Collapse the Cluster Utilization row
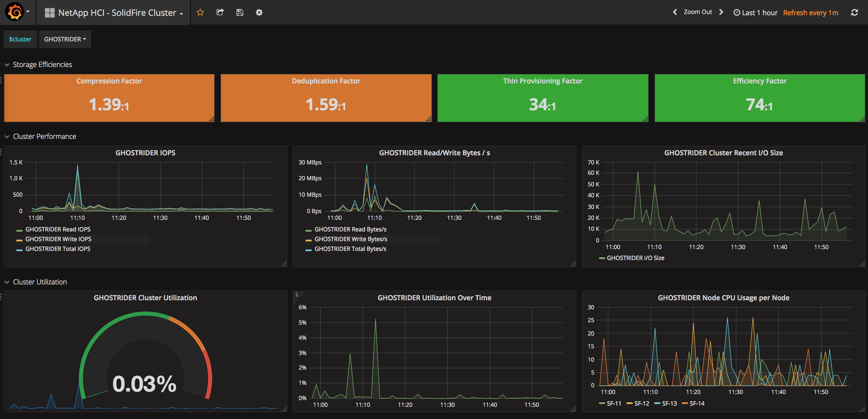Screen dimensions: 868x419 [x=40, y=282]
